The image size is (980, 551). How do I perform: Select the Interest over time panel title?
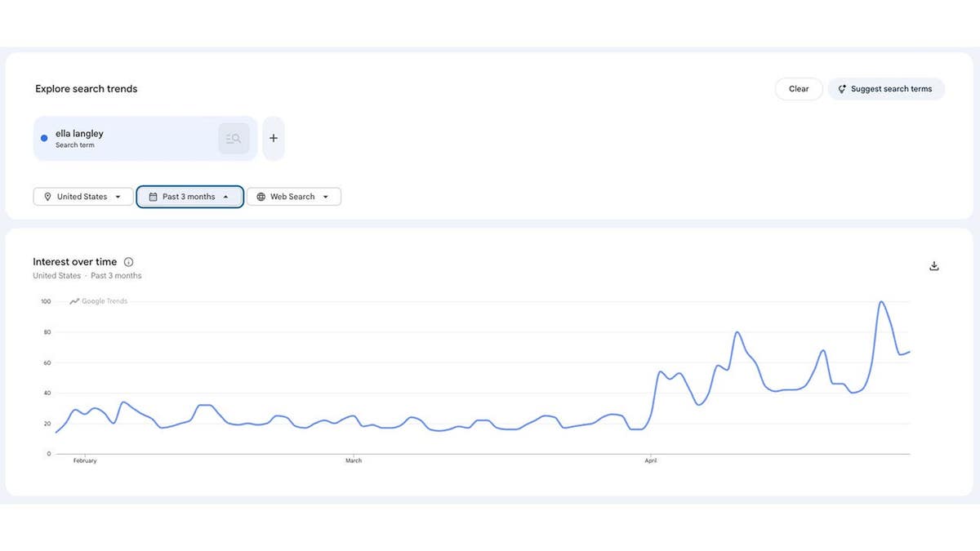click(74, 261)
